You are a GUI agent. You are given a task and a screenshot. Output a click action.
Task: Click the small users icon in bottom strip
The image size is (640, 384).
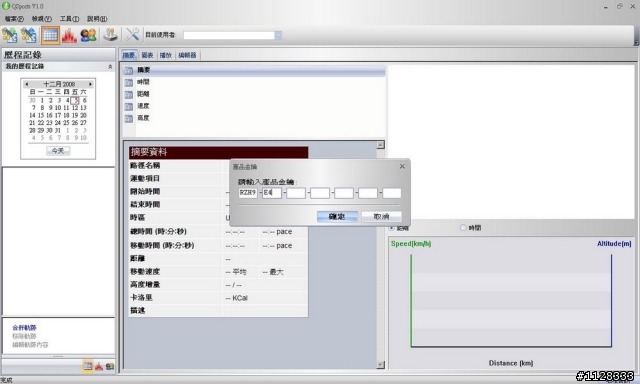click(110, 366)
